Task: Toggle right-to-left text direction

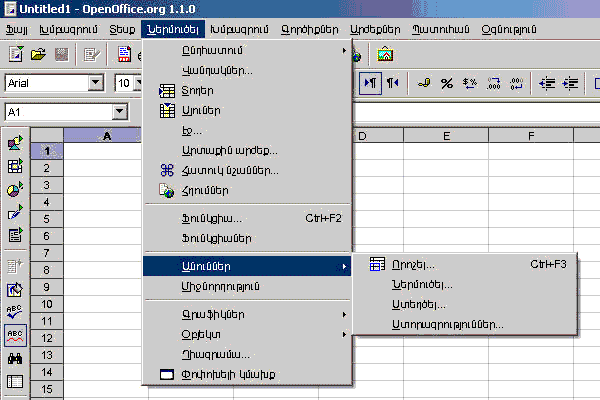Action: pyautogui.click(x=393, y=83)
